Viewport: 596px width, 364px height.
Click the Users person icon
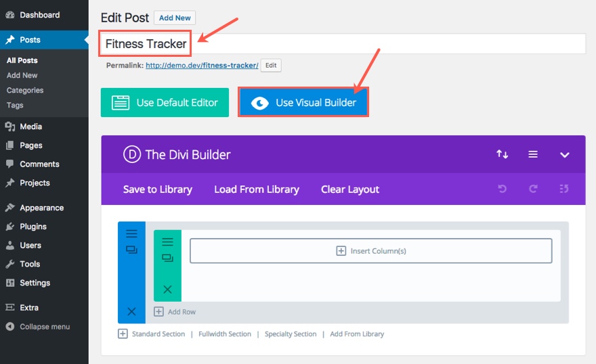pyautogui.click(x=10, y=245)
